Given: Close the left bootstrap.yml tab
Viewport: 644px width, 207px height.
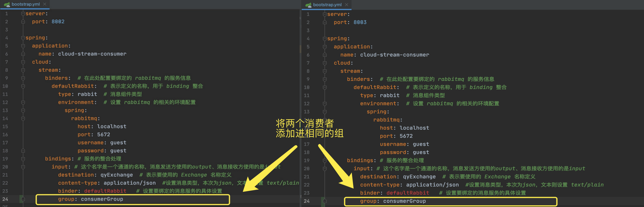Looking at the screenshot, I should 45,4.
